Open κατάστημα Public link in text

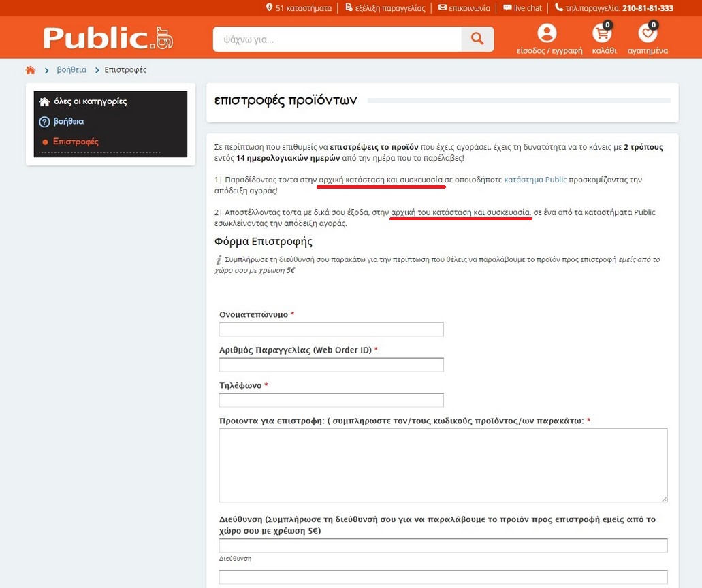click(x=535, y=180)
